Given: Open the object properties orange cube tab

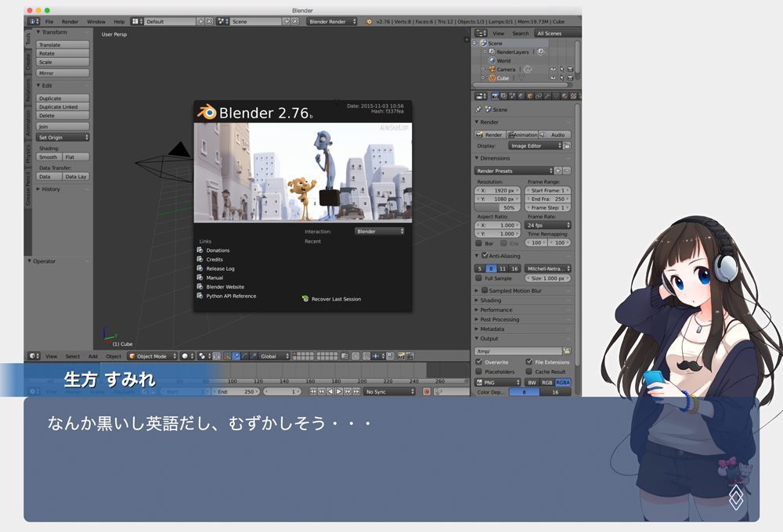Looking at the screenshot, I should pyautogui.click(x=530, y=95).
